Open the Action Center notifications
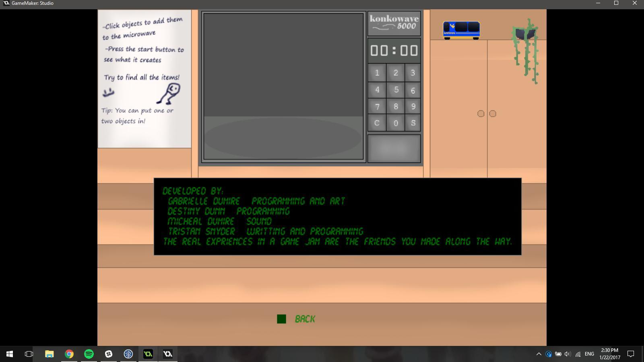The width and height of the screenshot is (644, 362). pos(631,354)
